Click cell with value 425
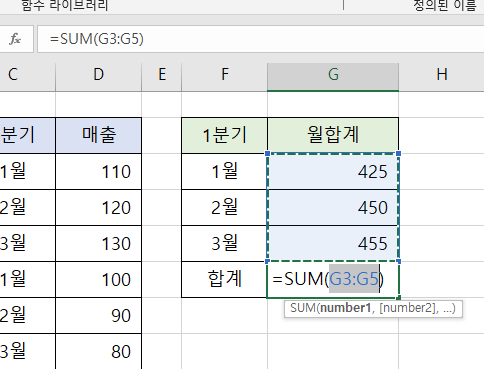 point(333,172)
